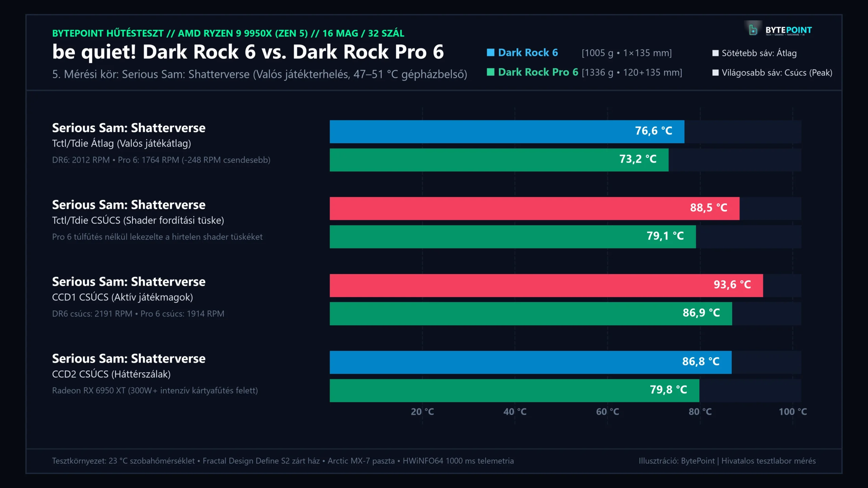This screenshot has width=868, height=488.
Task: Click the [1336 g • 120+135 mm] spec text
Action: (x=632, y=72)
